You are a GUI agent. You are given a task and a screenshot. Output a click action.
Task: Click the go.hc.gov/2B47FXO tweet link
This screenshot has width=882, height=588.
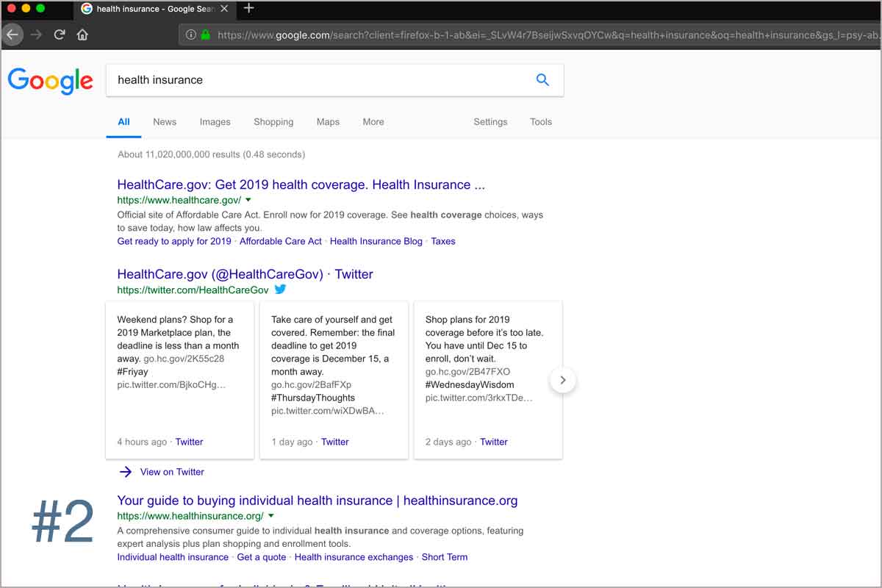467,372
